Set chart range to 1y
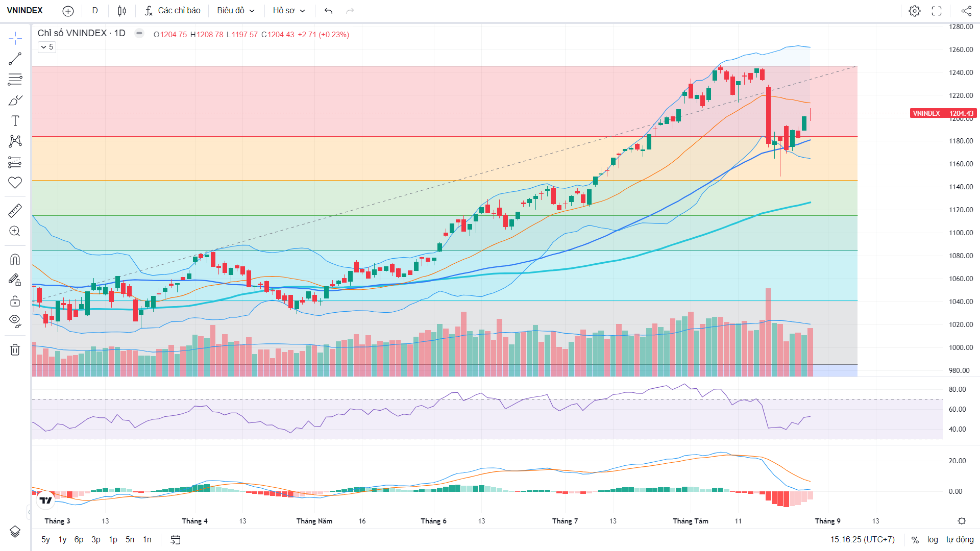 (62, 540)
